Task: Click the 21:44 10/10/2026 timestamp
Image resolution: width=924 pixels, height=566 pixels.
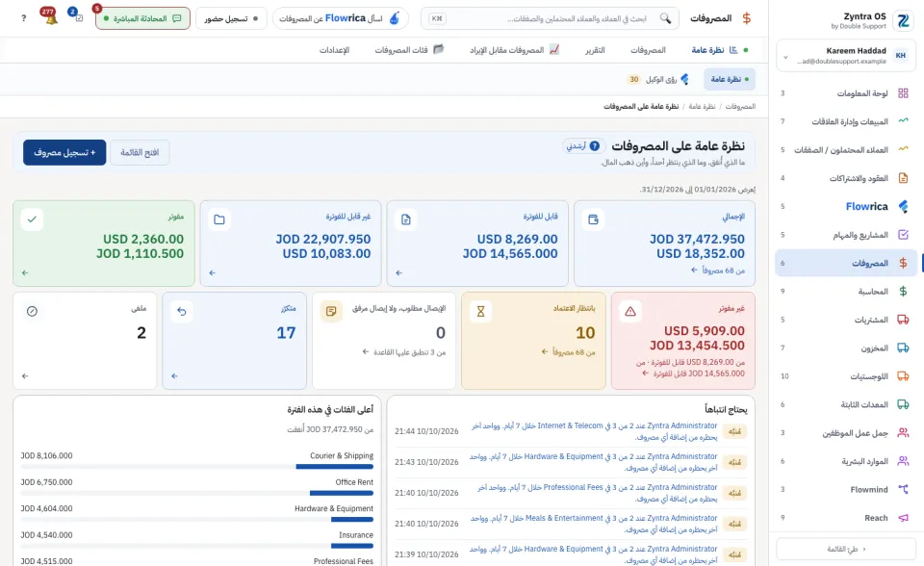Action: (426, 431)
